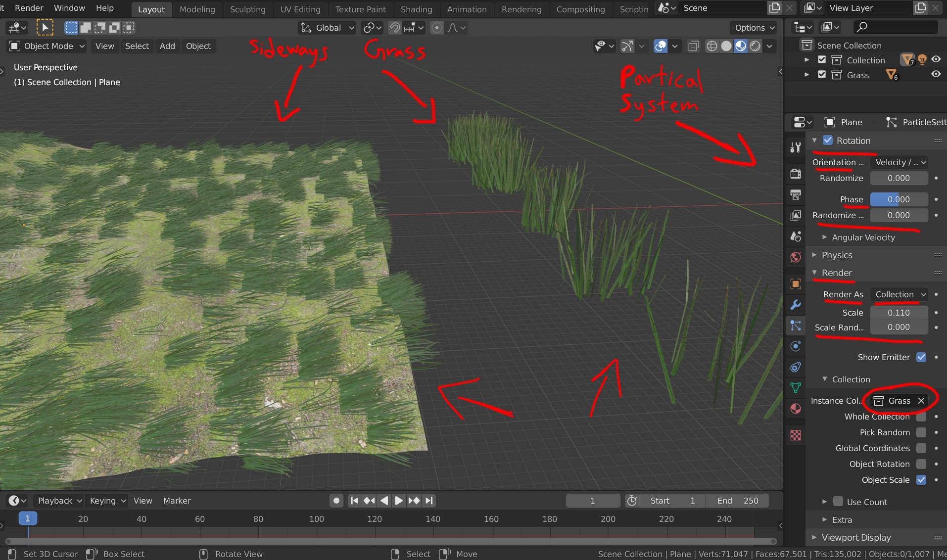Open the Modifier properties wrench tab
Viewport: 947px width, 560px height.
[796, 305]
